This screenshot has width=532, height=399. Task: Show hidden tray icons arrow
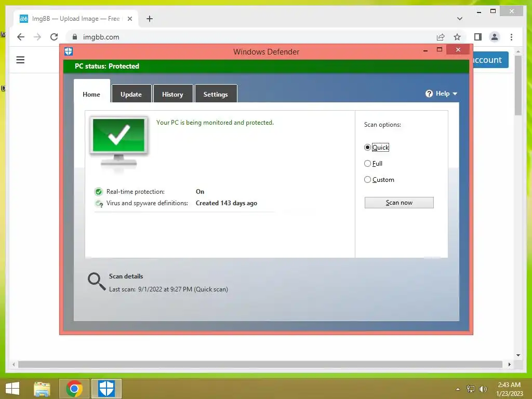[x=458, y=389]
